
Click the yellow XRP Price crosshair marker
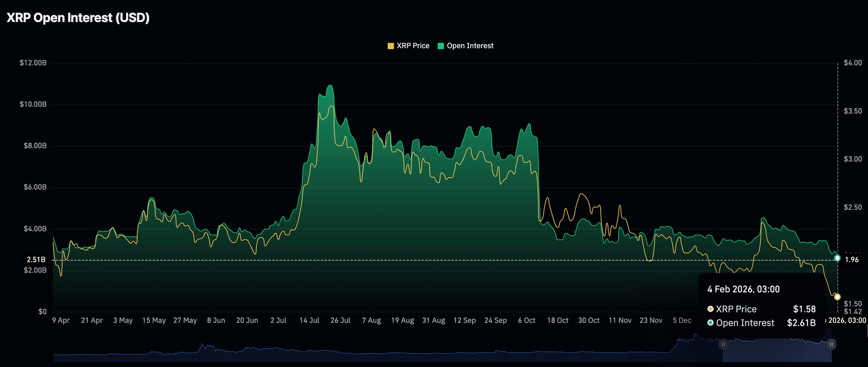pyautogui.click(x=837, y=297)
